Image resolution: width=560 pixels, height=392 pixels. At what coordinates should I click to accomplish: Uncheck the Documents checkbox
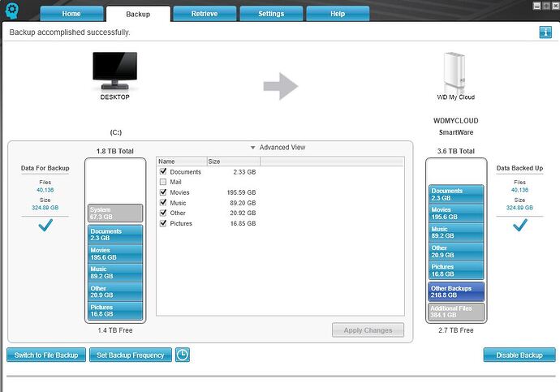[x=163, y=171]
